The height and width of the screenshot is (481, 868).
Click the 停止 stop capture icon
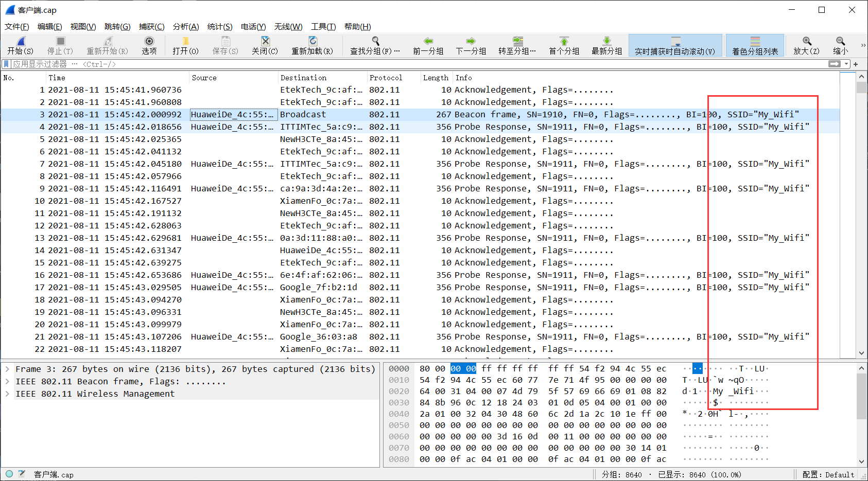tap(60, 41)
